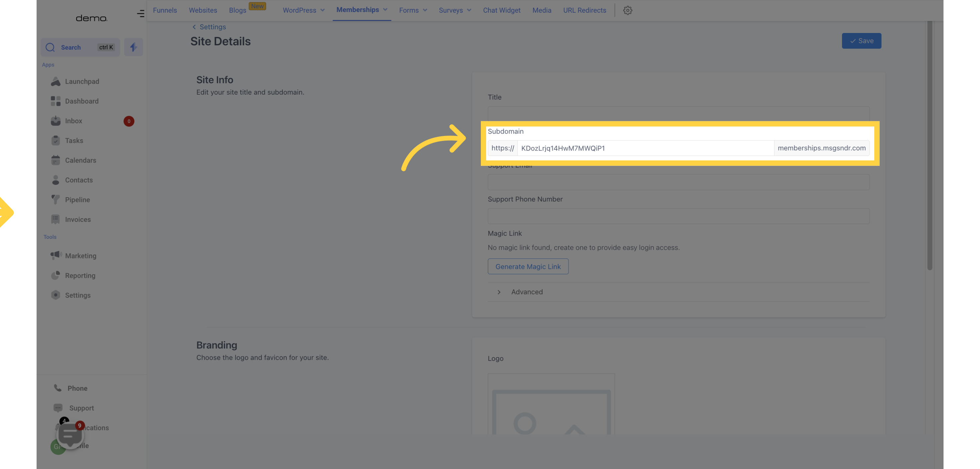The height and width of the screenshot is (469, 980).
Task: Go to the Funnels tab
Action: point(165,10)
